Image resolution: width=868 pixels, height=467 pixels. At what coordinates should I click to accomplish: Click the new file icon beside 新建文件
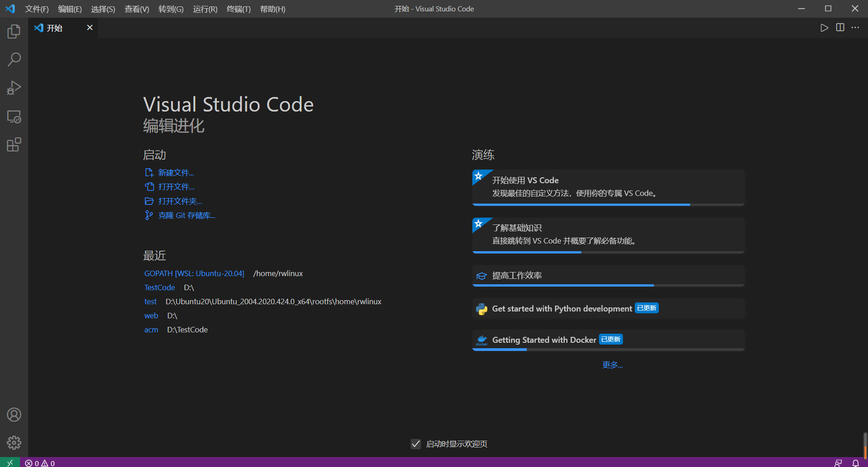coord(149,173)
